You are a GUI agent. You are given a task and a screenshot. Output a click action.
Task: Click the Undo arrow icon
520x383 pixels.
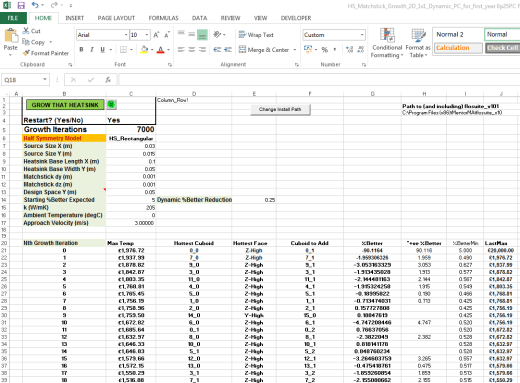coord(35,5)
